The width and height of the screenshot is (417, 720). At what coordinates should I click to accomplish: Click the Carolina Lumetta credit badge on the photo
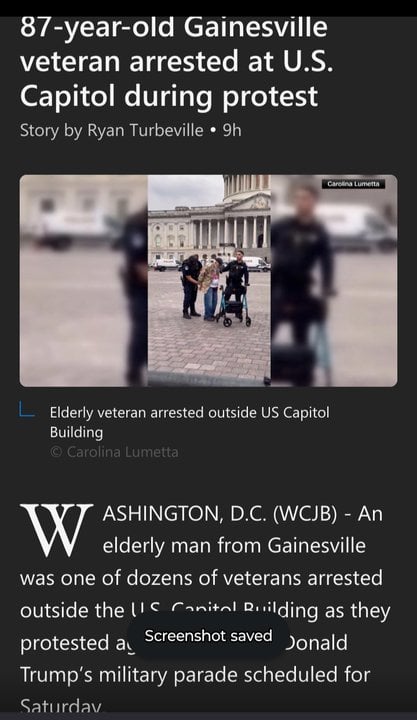coord(353,184)
